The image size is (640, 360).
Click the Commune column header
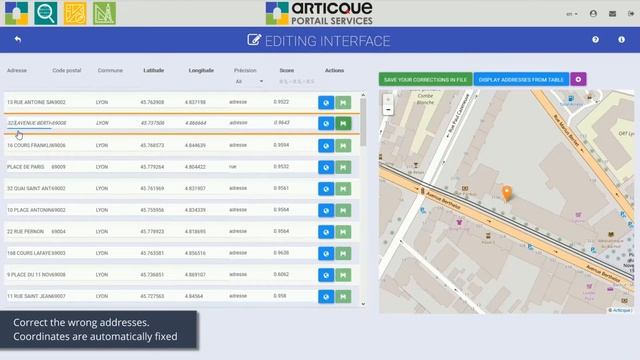click(x=110, y=70)
